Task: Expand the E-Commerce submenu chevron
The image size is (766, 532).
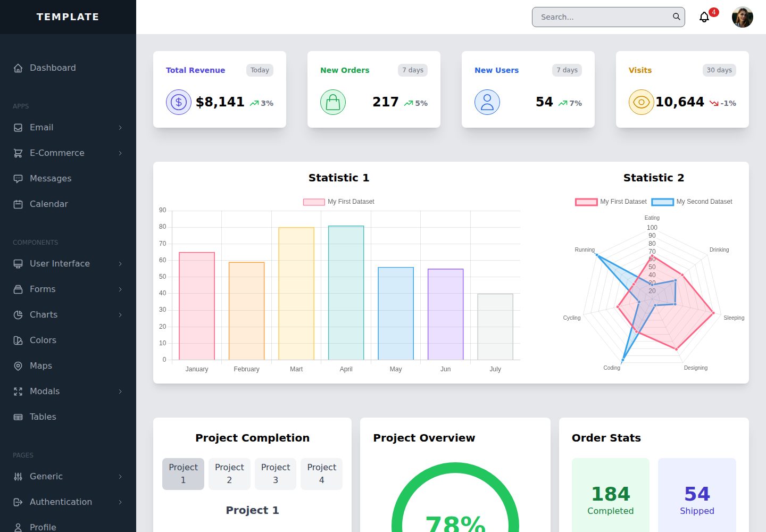Action: click(120, 153)
